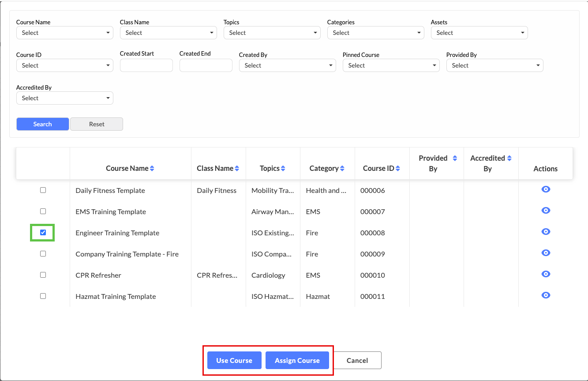The height and width of the screenshot is (381, 588).
Task: Reset the search filters
Action: pos(97,124)
